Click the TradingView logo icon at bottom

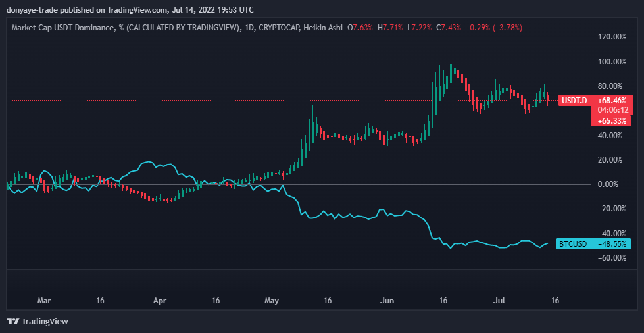pos(12,321)
